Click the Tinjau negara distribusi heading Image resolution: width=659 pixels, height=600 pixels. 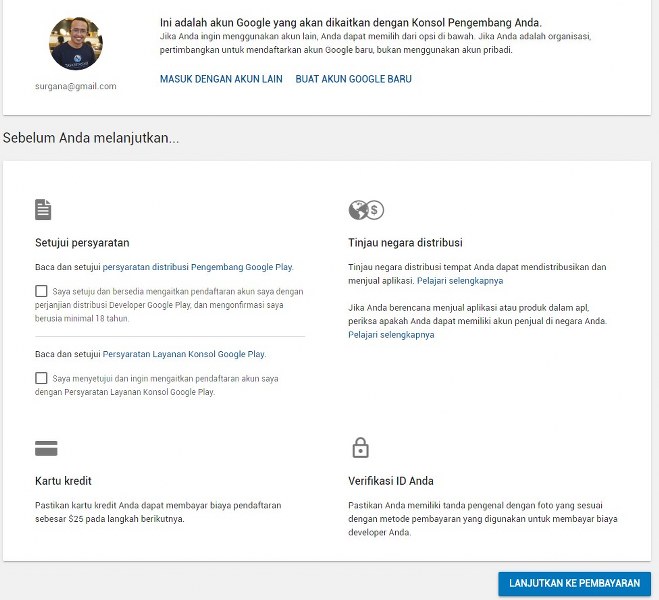click(x=405, y=242)
